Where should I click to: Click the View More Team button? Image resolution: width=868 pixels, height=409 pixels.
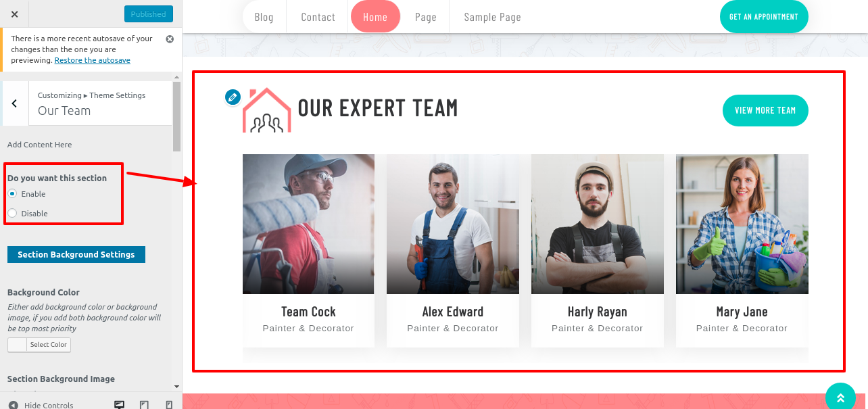click(765, 110)
